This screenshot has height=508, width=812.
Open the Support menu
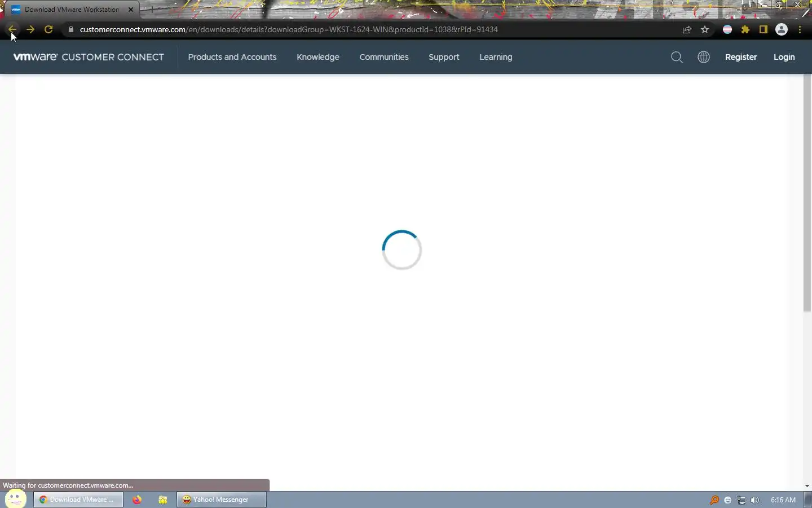point(444,57)
